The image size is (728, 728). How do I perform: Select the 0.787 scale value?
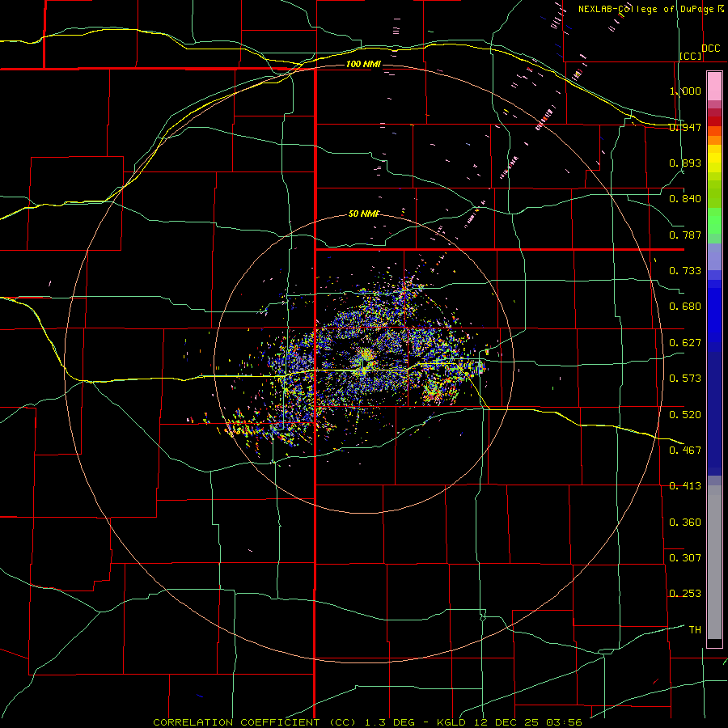click(685, 235)
